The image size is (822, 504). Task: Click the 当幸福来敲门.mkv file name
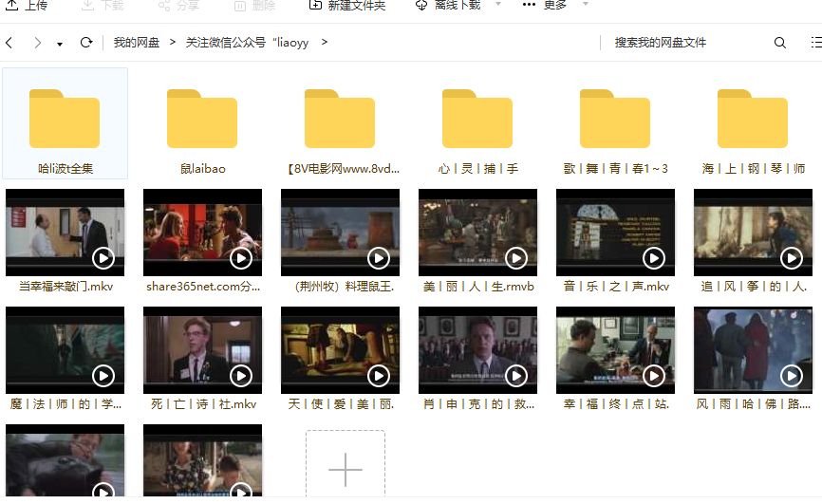[66, 287]
